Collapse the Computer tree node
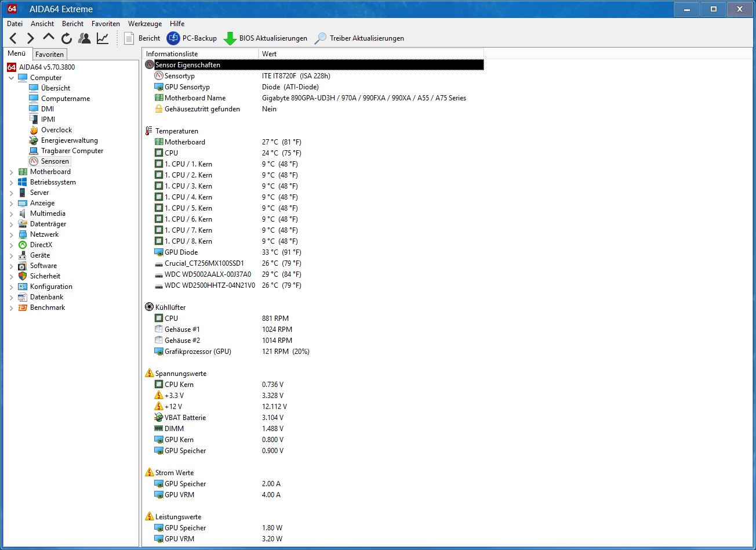Image resolution: width=756 pixels, height=550 pixels. coord(12,78)
